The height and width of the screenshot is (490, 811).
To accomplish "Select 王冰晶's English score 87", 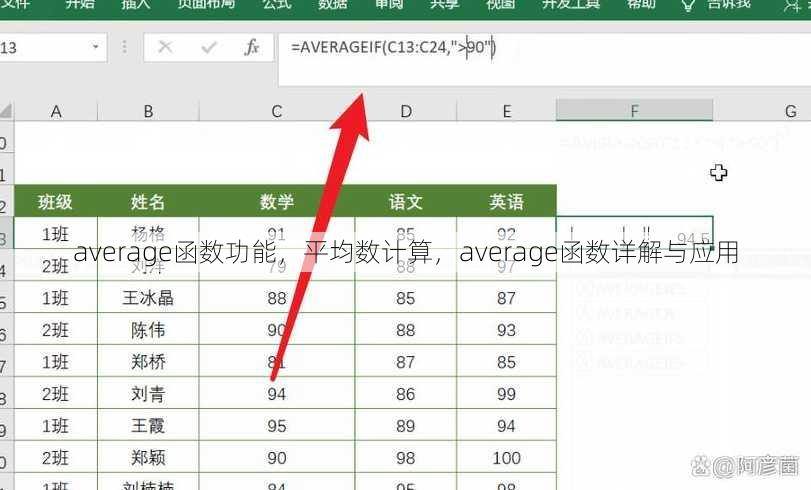I will click(506, 298).
